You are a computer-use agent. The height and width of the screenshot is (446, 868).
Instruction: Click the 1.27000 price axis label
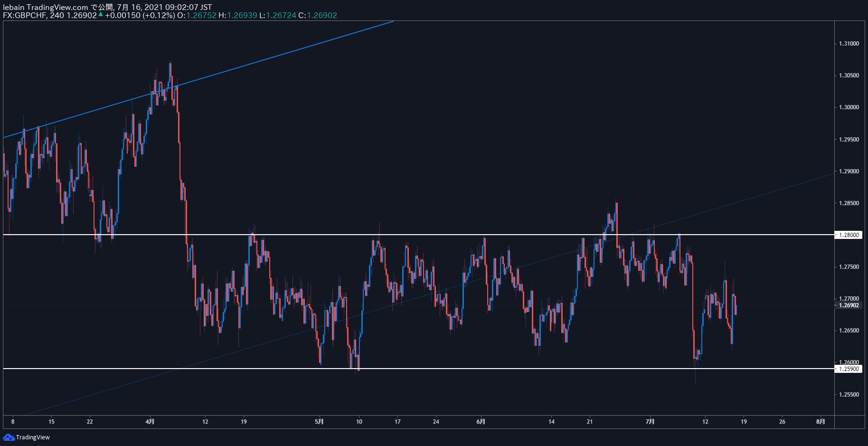click(849, 299)
